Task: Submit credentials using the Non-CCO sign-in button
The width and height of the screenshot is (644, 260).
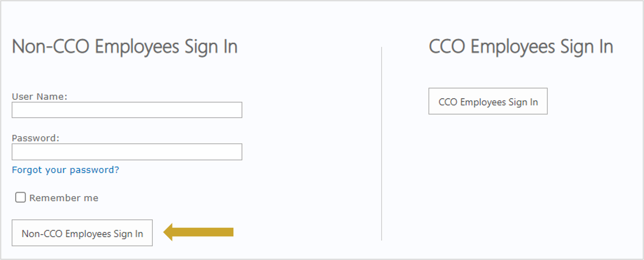Action: (x=82, y=233)
